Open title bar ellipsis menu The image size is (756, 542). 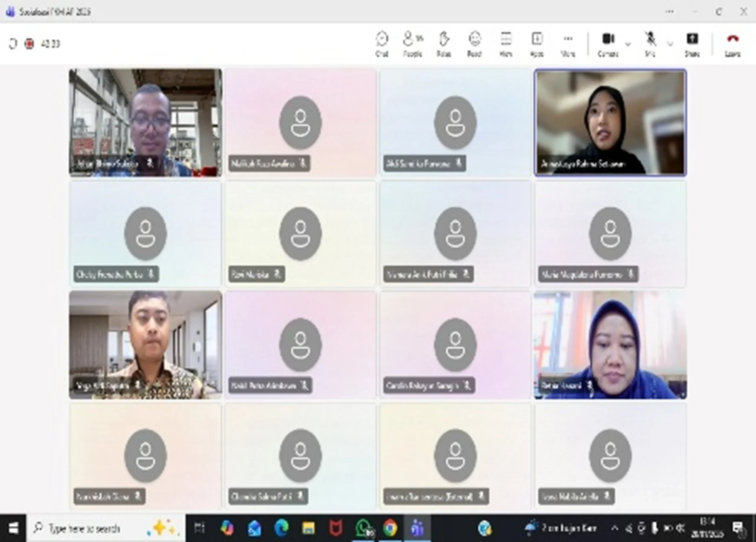(669, 12)
